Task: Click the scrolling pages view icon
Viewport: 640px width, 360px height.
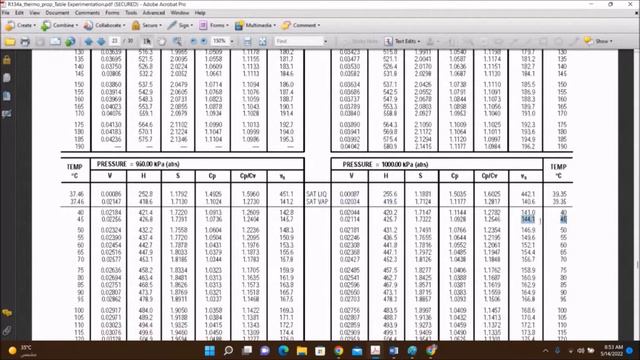Action: pos(247,41)
